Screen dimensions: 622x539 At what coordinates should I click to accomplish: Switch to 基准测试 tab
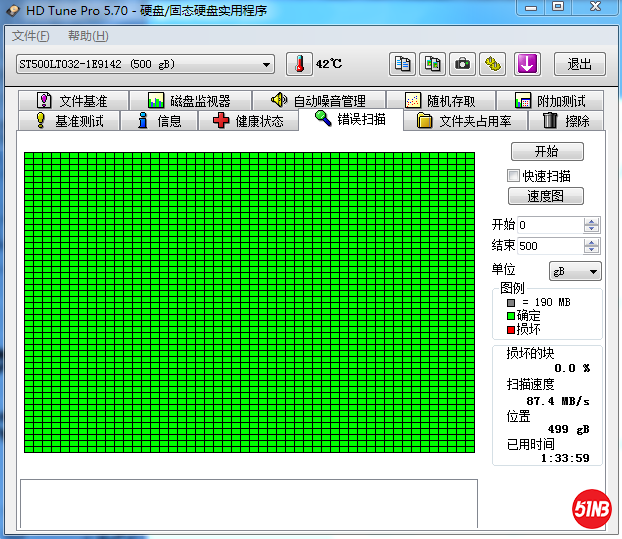(69, 121)
